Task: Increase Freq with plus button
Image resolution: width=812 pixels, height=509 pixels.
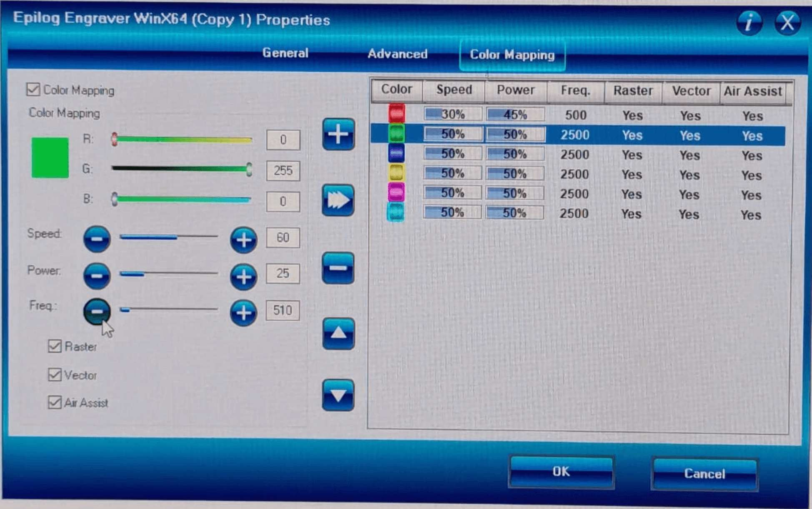Action: coord(243,313)
